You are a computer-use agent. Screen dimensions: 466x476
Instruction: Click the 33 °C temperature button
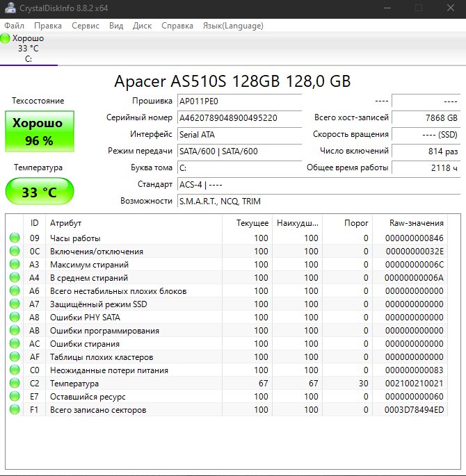pyautogui.click(x=40, y=192)
